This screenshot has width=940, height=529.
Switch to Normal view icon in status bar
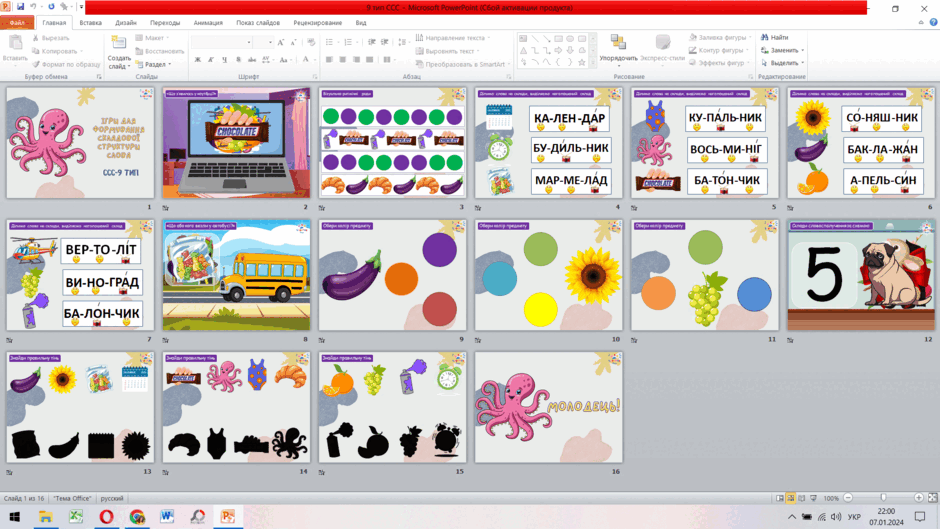pos(779,498)
